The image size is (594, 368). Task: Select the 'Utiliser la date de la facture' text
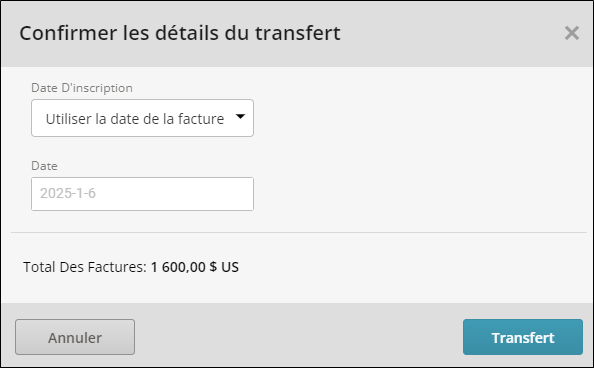(135, 119)
